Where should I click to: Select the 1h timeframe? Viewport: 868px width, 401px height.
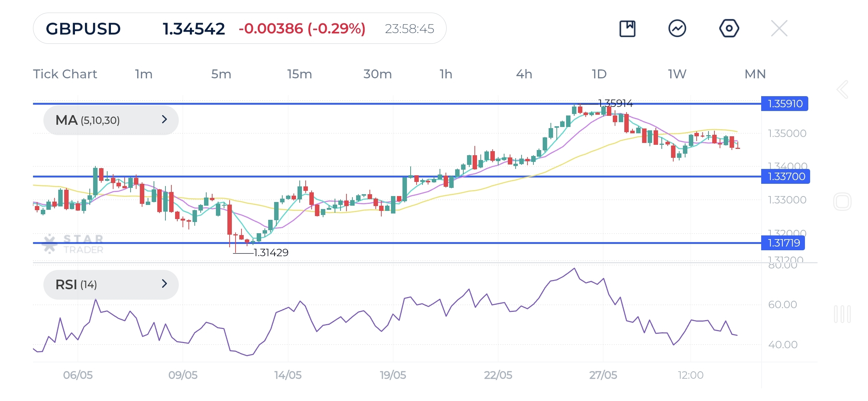pos(446,74)
